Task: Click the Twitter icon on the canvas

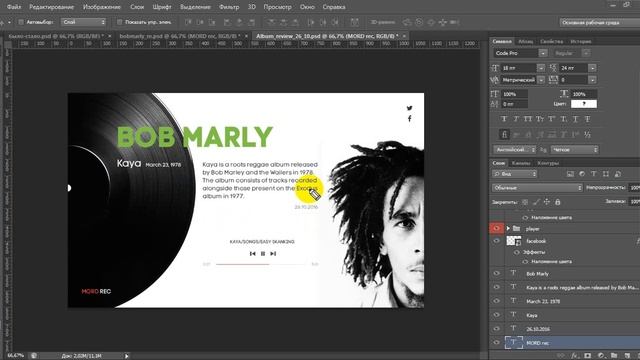Action: (409, 108)
